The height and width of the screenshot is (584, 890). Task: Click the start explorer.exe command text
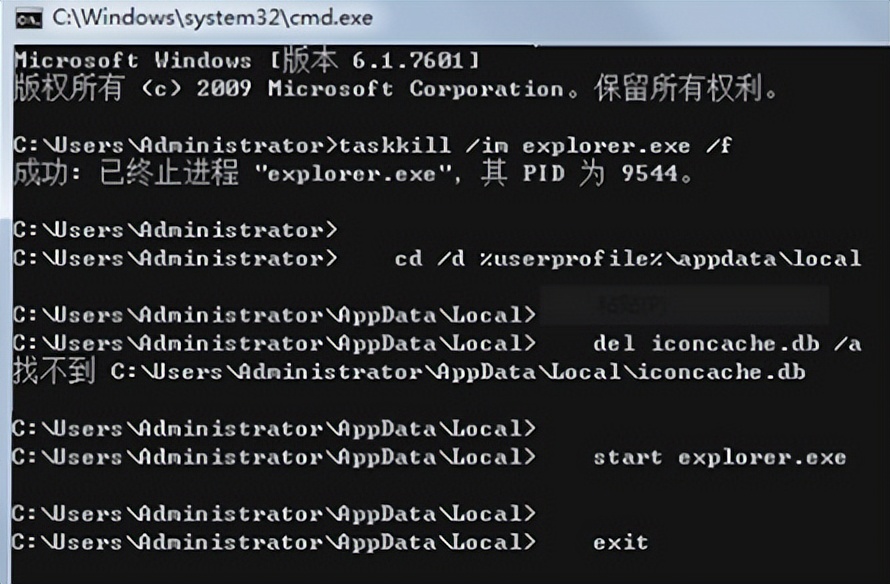[719, 457]
